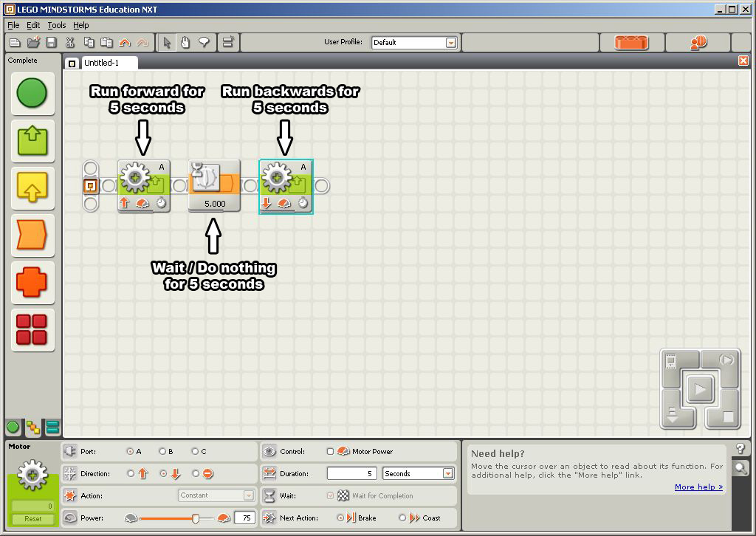Create a new program with toolbar icon
This screenshot has width=756, height=536.
point(15,42)
